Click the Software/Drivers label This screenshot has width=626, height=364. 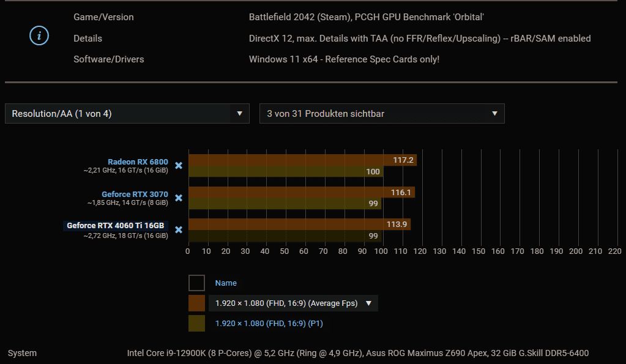click(108, 59)
